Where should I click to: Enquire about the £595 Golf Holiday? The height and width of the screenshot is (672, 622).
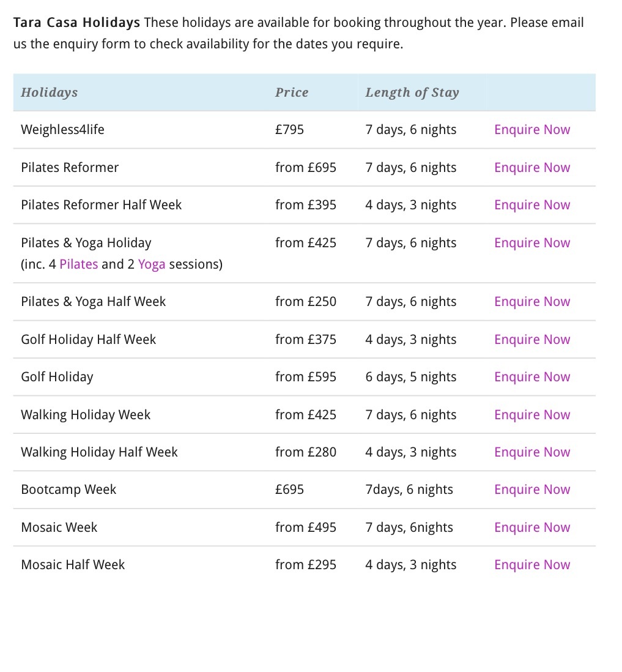(531, 377)
